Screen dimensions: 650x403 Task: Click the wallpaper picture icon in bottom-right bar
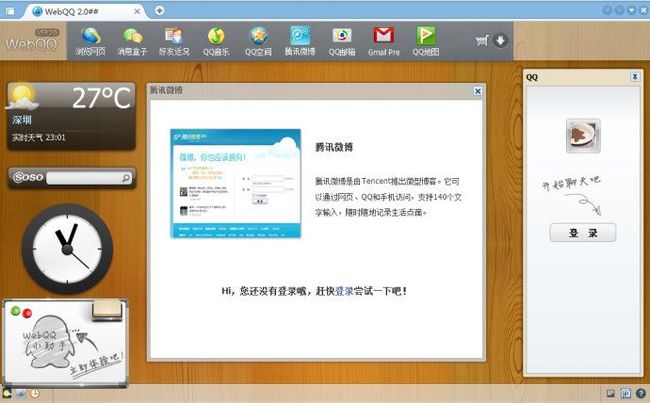[610, 393]
